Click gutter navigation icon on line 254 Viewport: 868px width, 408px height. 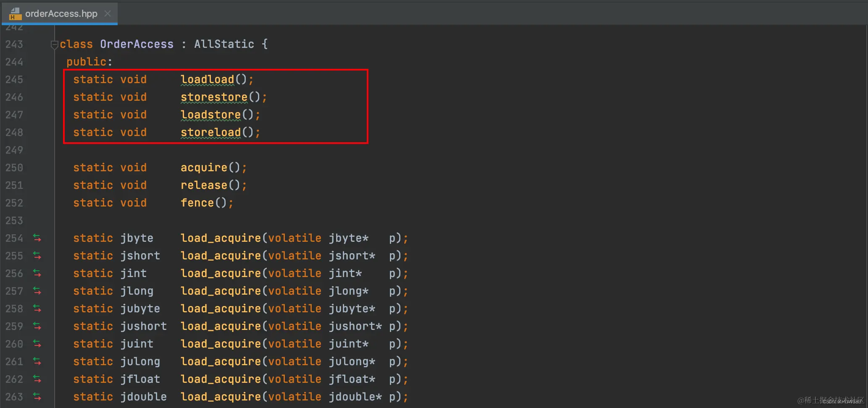[x=37, y=238]
